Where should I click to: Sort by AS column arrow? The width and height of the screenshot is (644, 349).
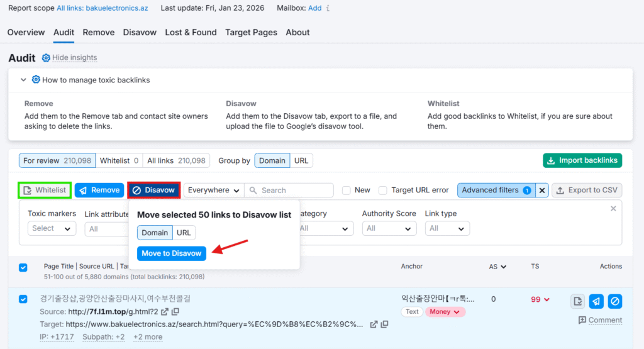(x=504, y=267)
